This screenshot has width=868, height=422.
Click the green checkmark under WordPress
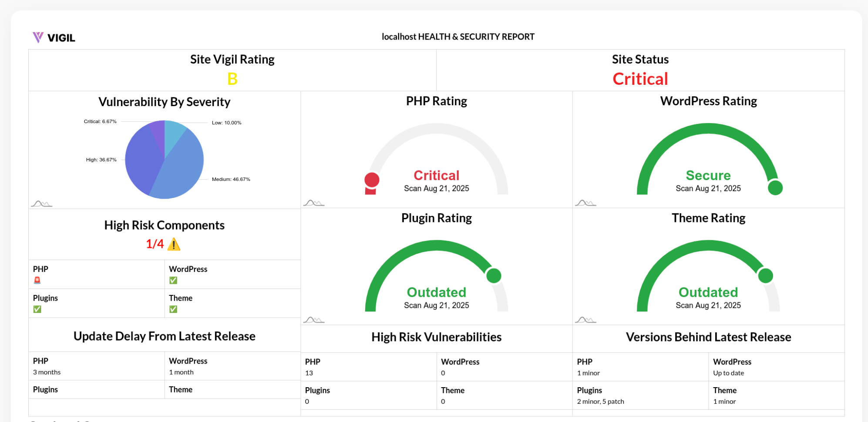coord(173,280)
